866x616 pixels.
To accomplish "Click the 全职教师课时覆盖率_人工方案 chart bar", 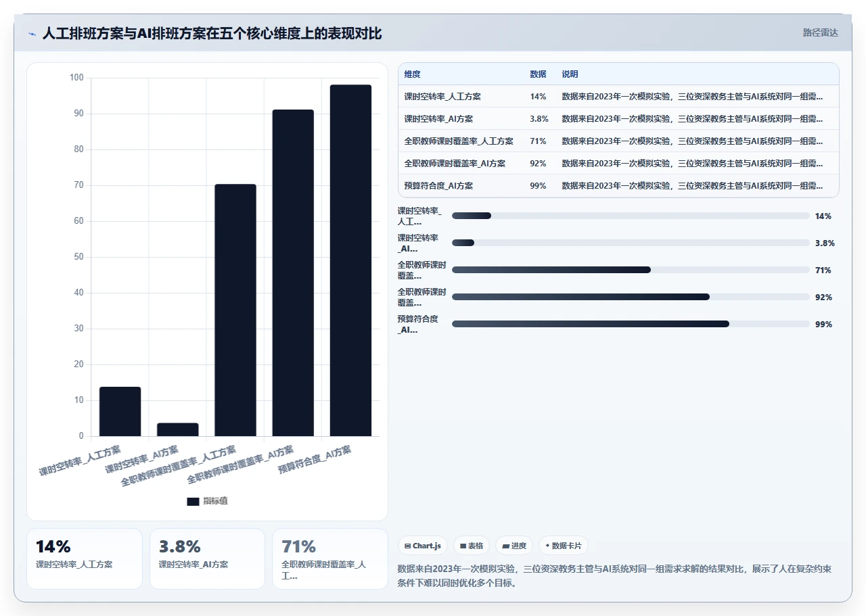I will 235,310.
